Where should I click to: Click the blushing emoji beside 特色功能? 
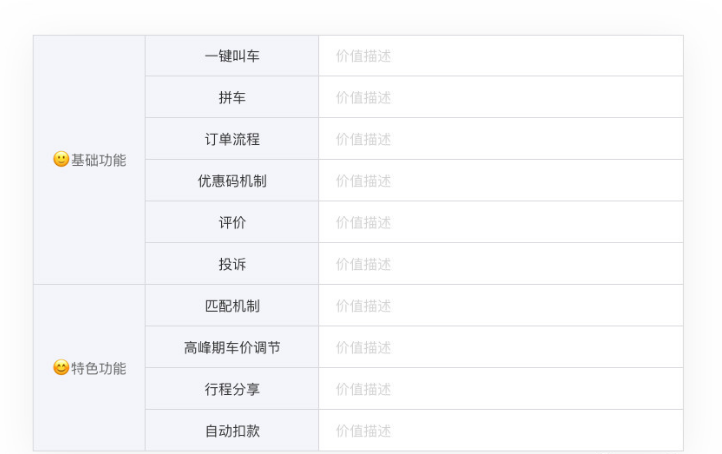pos(61,368)
